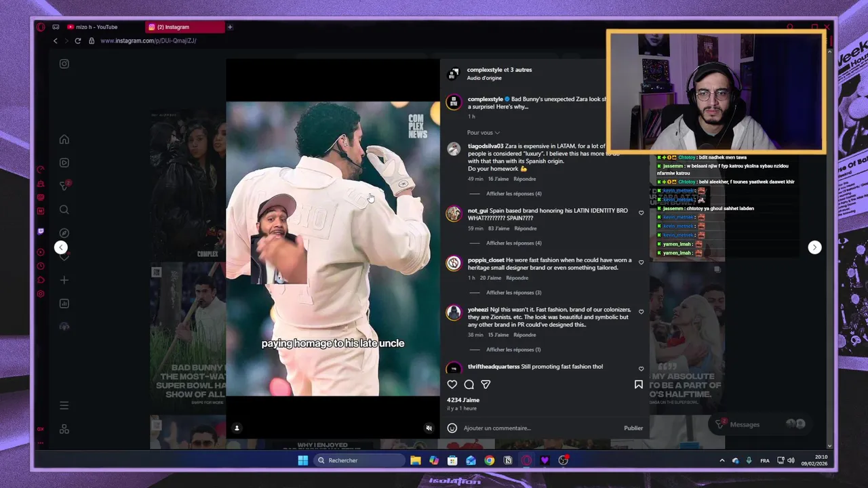Like the comment by thriftheadquarterss

click(641, 369)
